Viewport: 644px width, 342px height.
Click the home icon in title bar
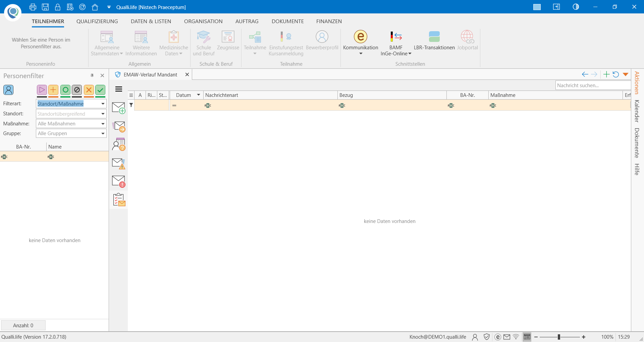95,7
